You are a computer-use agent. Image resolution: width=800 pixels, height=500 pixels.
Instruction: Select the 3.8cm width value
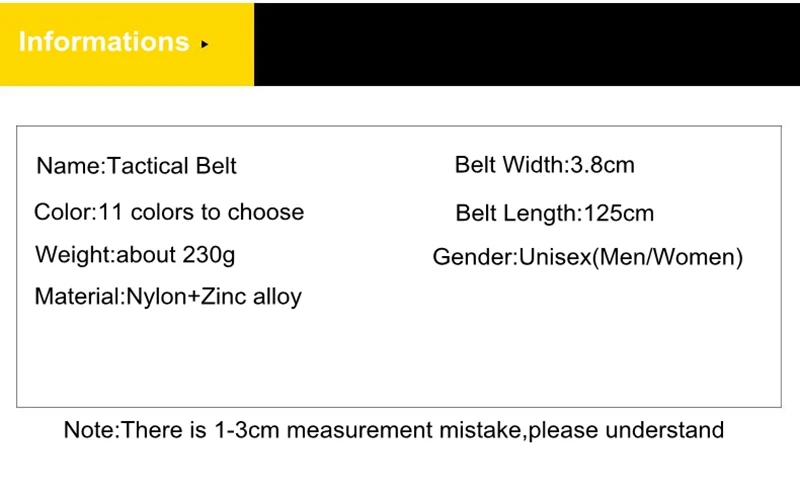(x=602, y=165)
